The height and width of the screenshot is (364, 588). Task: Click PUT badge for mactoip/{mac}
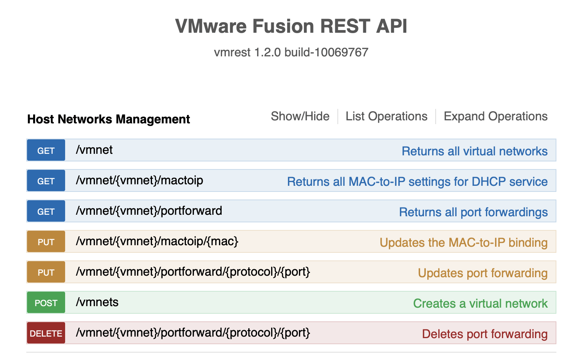click(46, 242)
